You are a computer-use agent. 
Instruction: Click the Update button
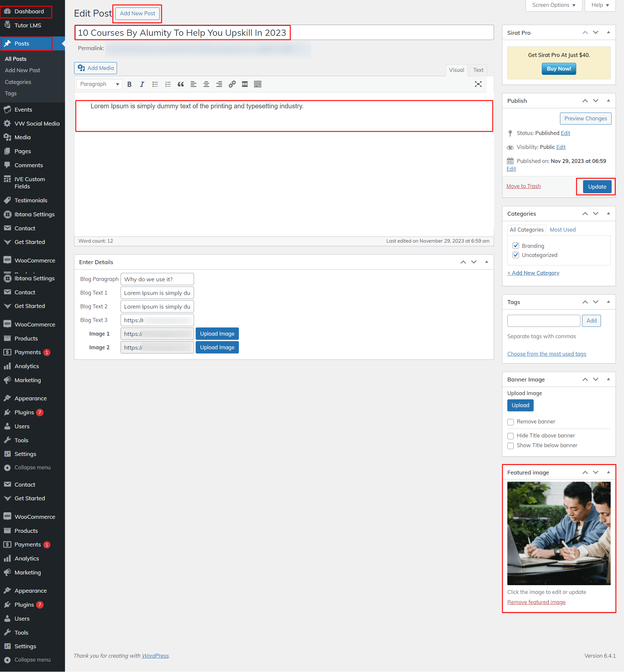pos(597,187)
